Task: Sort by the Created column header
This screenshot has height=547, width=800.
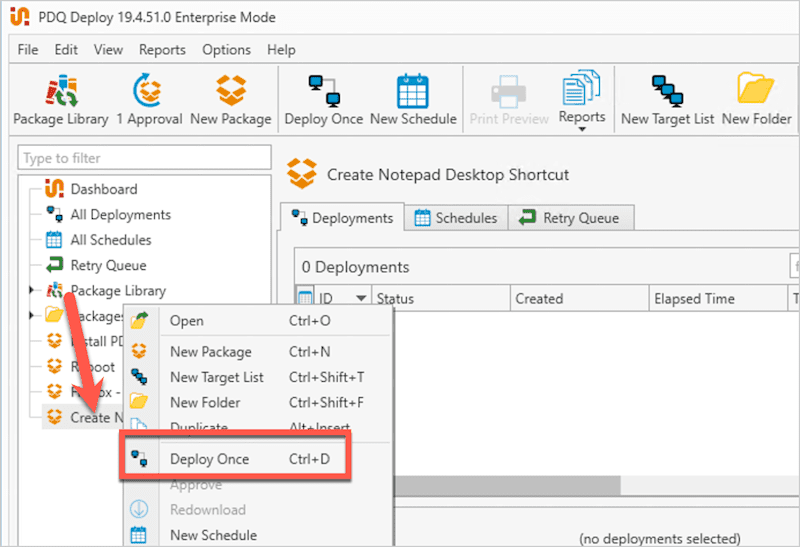Action: pyautogui.click(x=580, y=299)
